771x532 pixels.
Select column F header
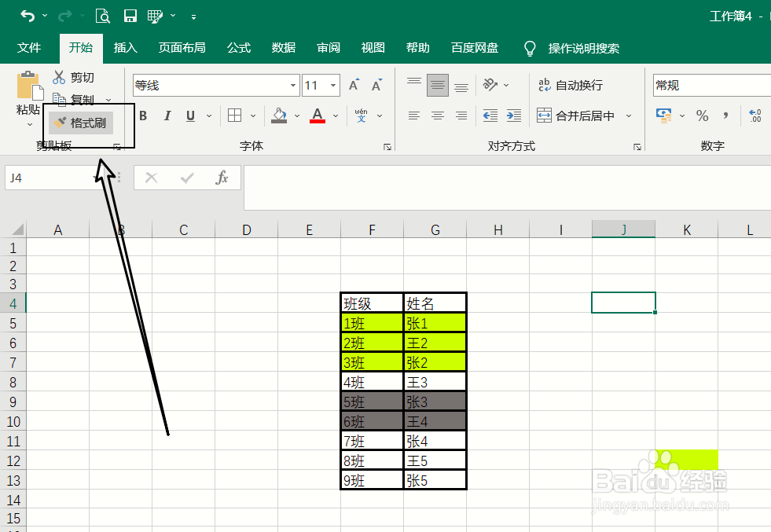(372, 229)
